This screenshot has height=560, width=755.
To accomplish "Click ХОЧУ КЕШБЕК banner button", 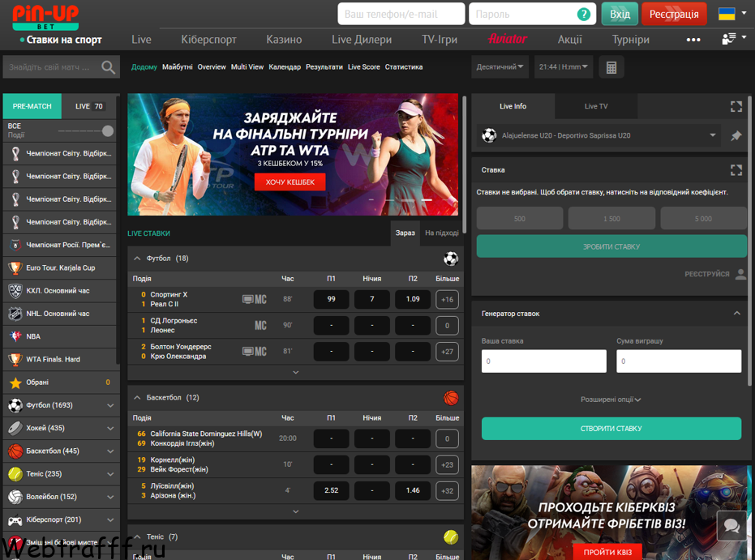I will click(x=290, y=182).
